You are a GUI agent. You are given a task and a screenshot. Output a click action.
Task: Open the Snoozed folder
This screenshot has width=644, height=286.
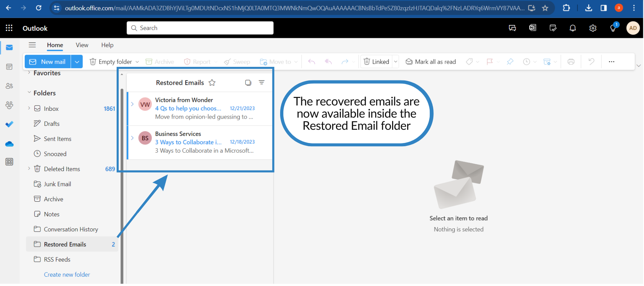tap(72, 154)
